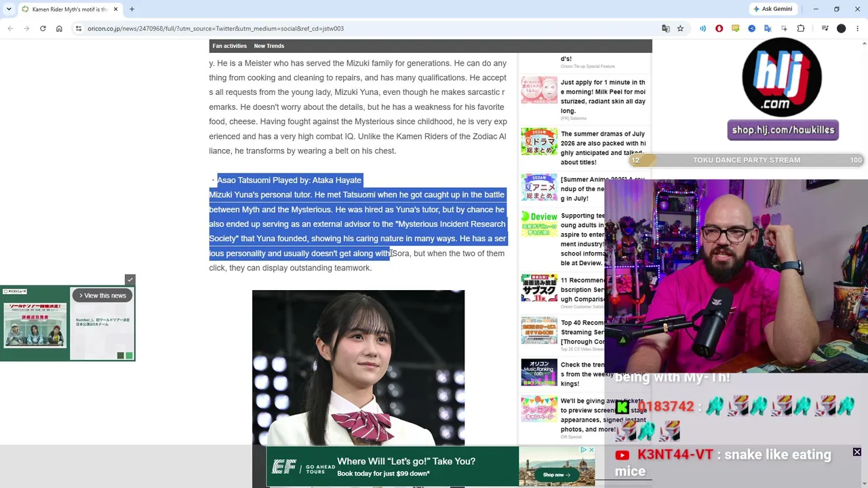868x488 pixels.
Task: Bookmark this page with the star
Action: pyautogui.click(x=680, y=28)
